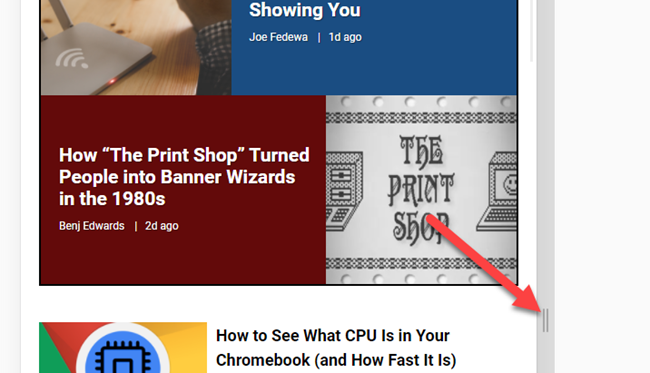Viewport: 650px width, 373px height.
Task: Click the disk-drive computer drawing in the Print Shop image
Action: pyautogui.click(x=344, y=191)
